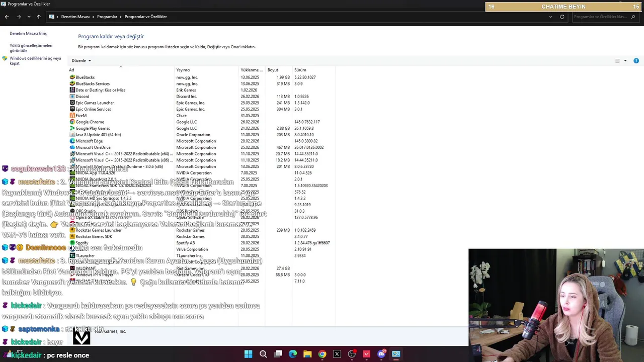Select the TLauncher row

click(x=201, y=256)
